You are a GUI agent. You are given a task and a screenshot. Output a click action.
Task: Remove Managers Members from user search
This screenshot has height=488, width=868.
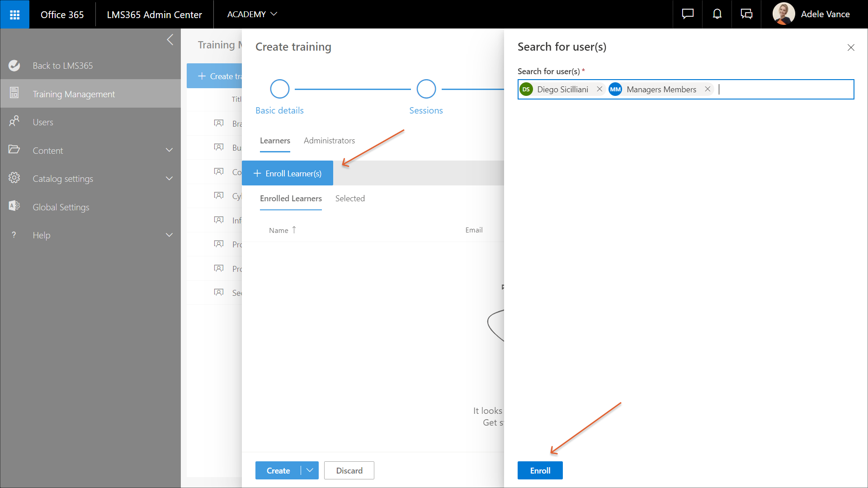[708, 89]
